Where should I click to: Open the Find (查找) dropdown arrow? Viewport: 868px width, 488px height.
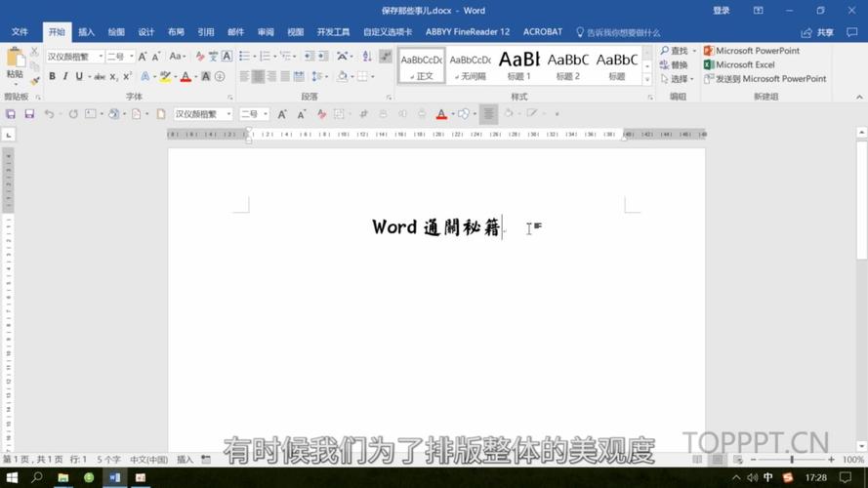[x=695, y=51]
